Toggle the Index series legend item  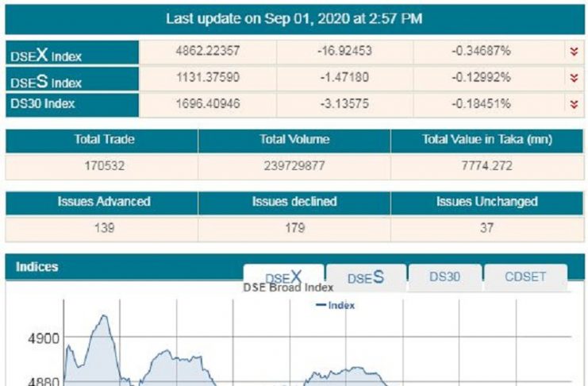(x=336, y=305)
